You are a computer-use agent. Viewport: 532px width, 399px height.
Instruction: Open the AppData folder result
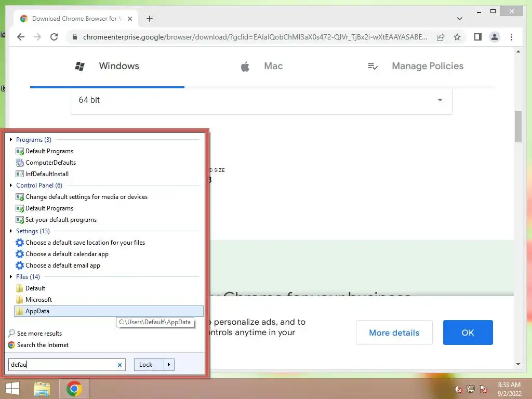109,311
